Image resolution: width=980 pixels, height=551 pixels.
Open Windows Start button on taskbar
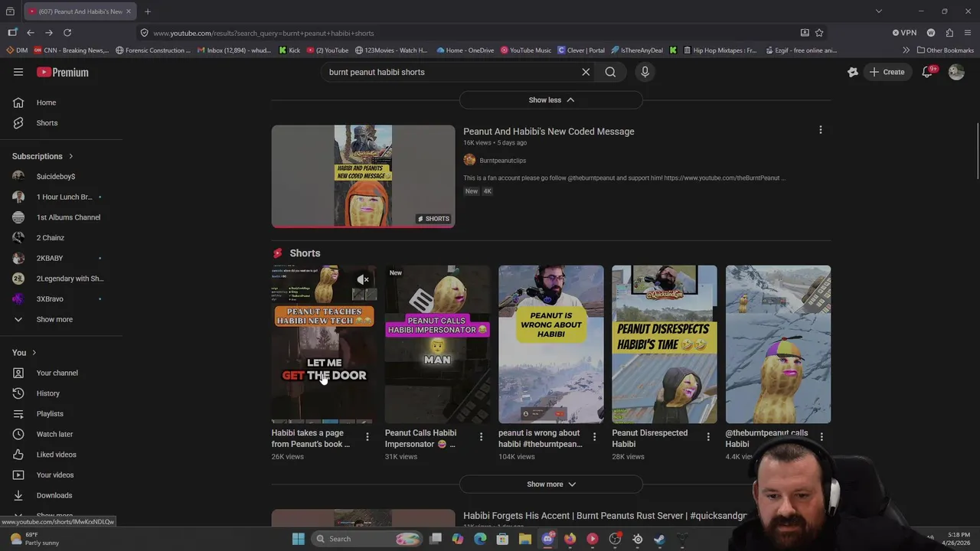(299, 539)
